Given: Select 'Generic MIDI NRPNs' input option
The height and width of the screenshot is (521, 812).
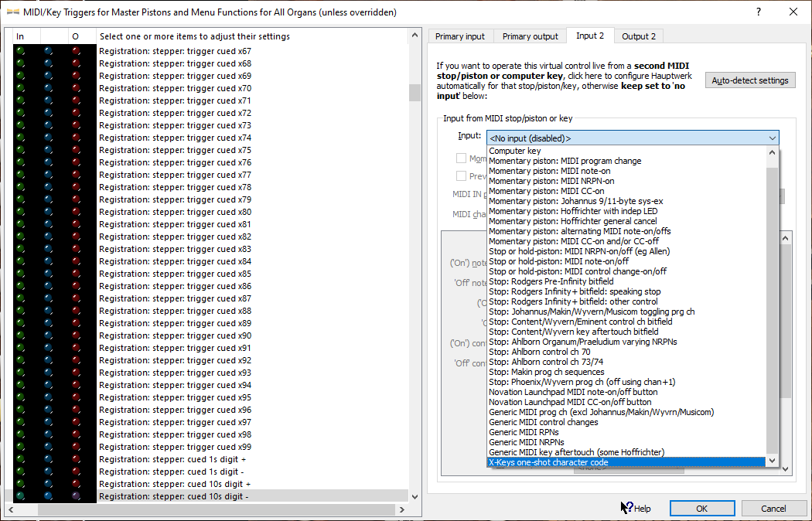Looking at the screenshot, I should pyautogui.click(x=527, y=442).
